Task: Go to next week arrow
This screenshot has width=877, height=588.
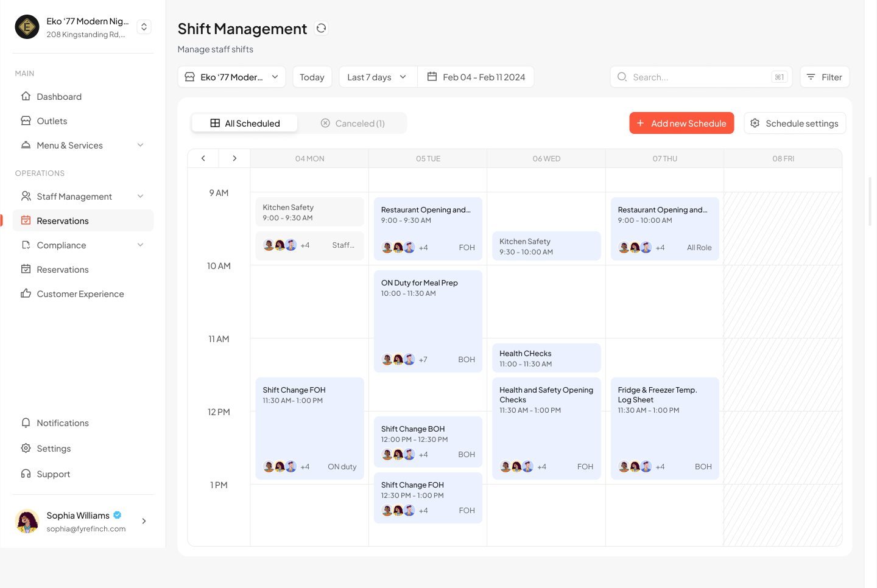Action: [x=234, y=158]
